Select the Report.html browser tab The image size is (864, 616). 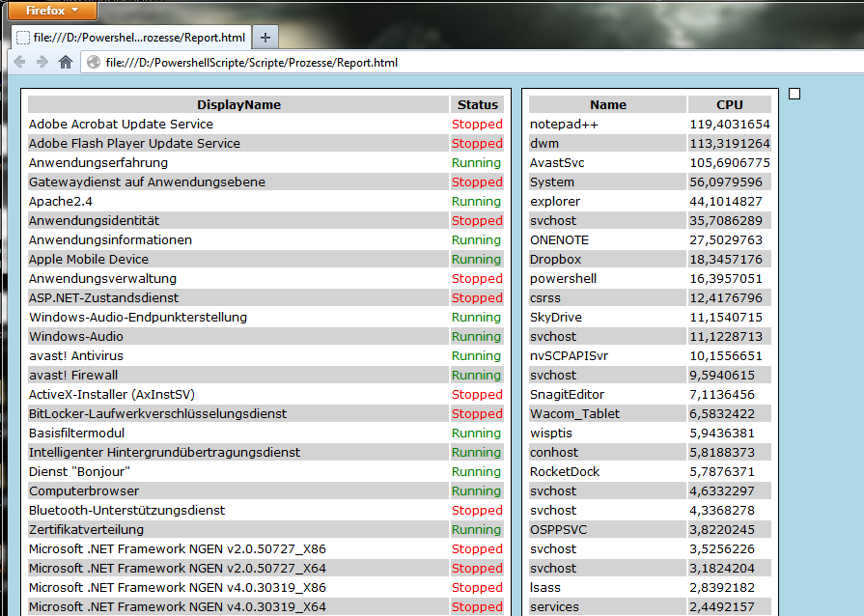coord(131,38)
